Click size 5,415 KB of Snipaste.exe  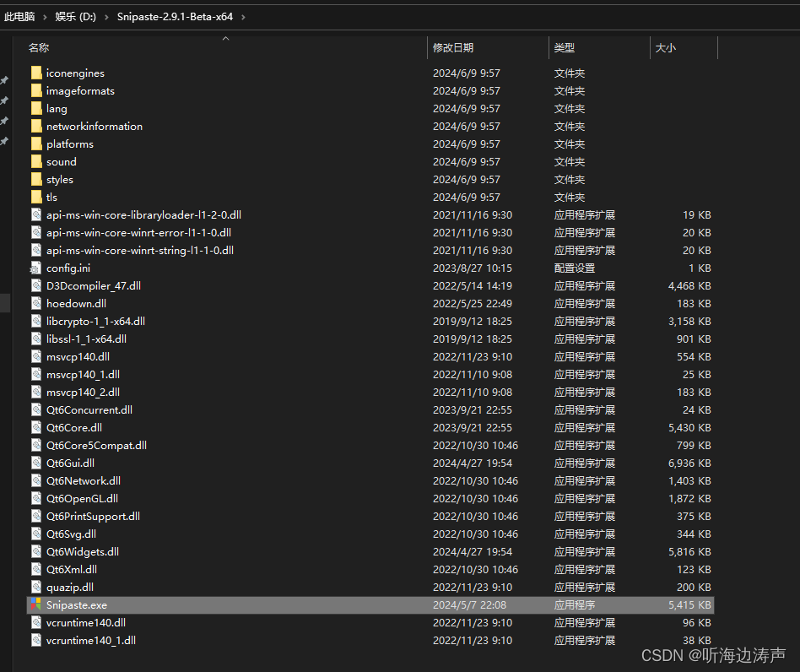point(689,605)
